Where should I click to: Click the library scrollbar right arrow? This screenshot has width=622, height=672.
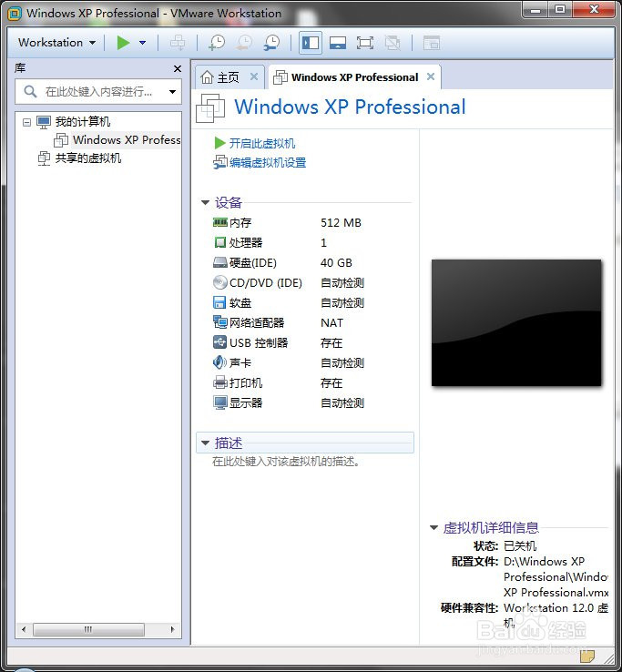tap(172, 629)
